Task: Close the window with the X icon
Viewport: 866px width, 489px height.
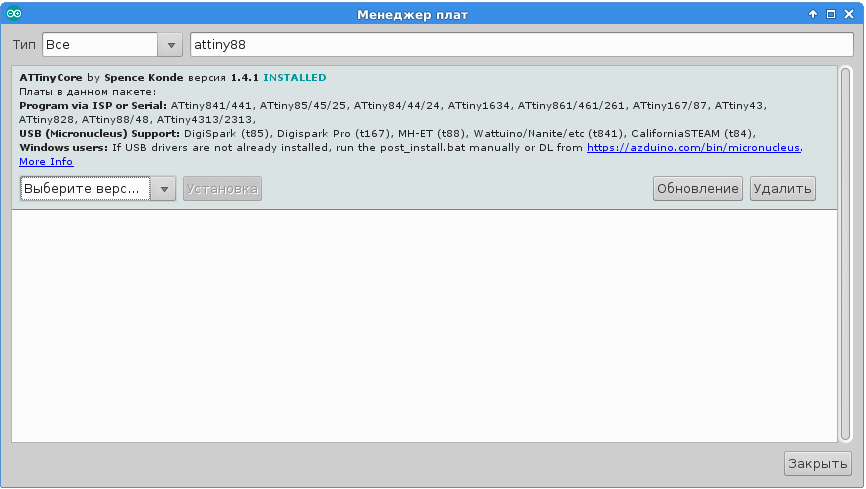Action: click(849, 14)
